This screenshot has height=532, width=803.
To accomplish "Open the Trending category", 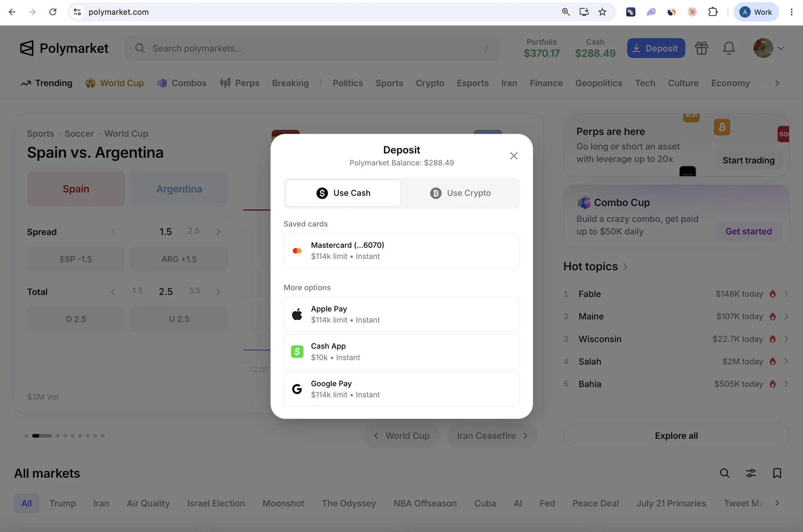I will pyautogui.click(x=47, y=83).
